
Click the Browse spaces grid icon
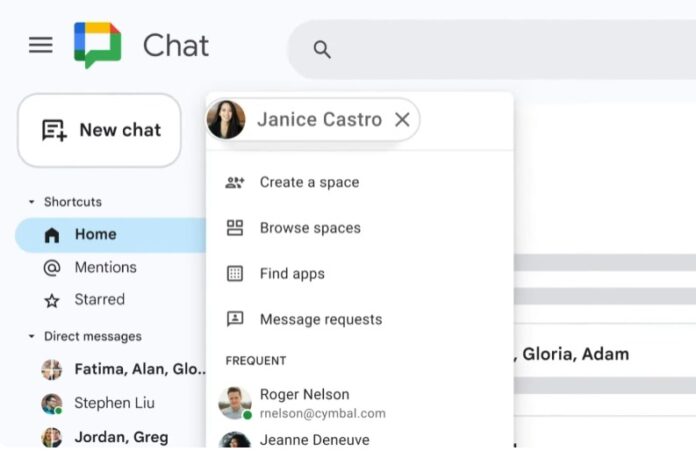(x=235, y=228)
